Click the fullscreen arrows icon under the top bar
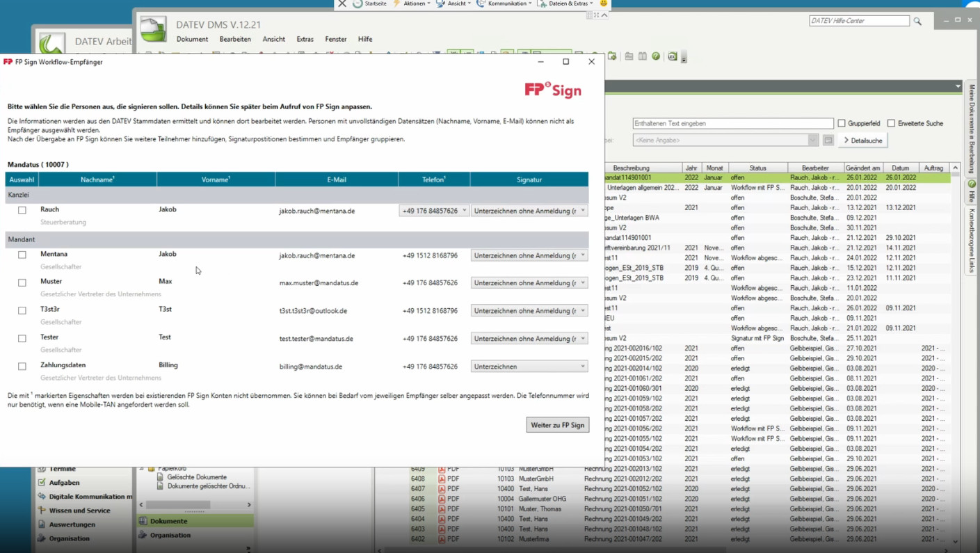The width and height of the screenshot is (980, 553). click(596, 15)
